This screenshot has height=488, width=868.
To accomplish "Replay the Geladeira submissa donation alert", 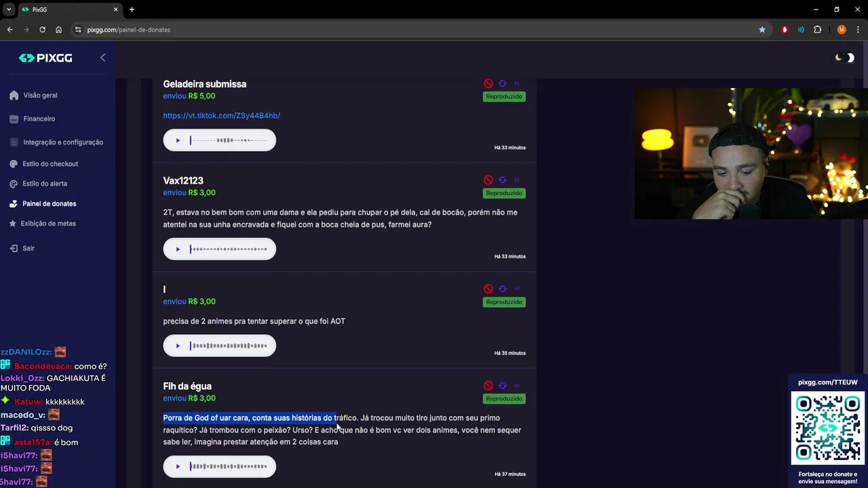I will click(x=502, y=83).
